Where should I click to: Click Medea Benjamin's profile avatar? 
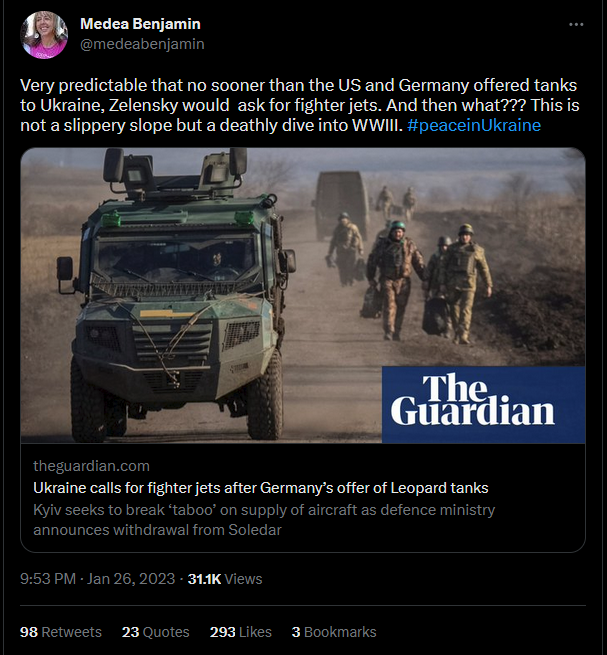click(44, 35)
